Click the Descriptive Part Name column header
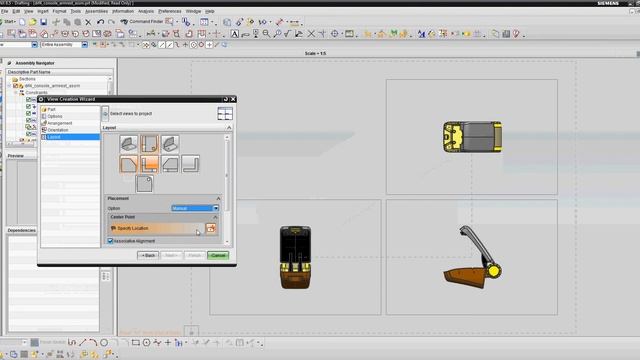This screenshot has height=360, width=640. (x=59, y=72)
